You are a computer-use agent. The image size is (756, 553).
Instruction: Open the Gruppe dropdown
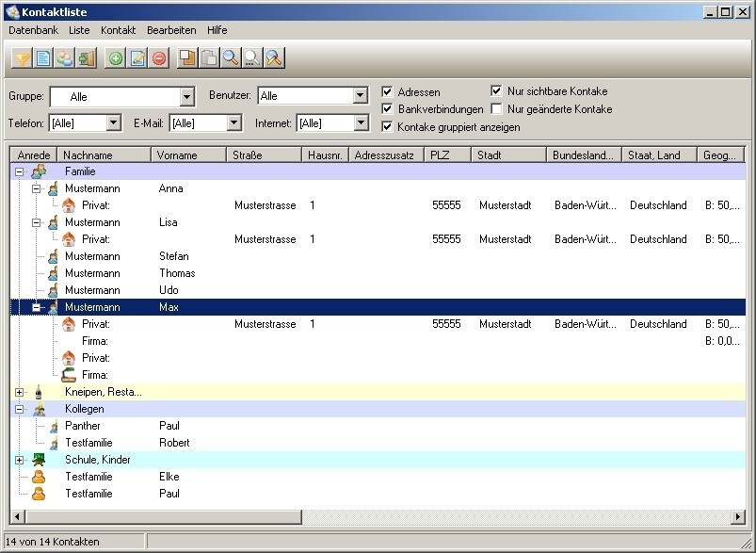point(186,96)
